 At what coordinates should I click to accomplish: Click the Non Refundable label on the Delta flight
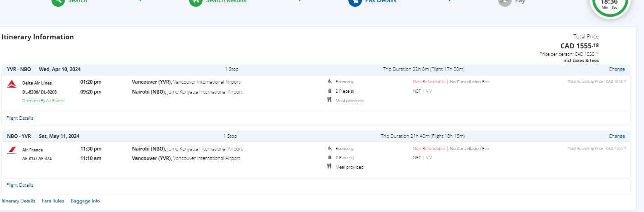click(428, 82)
